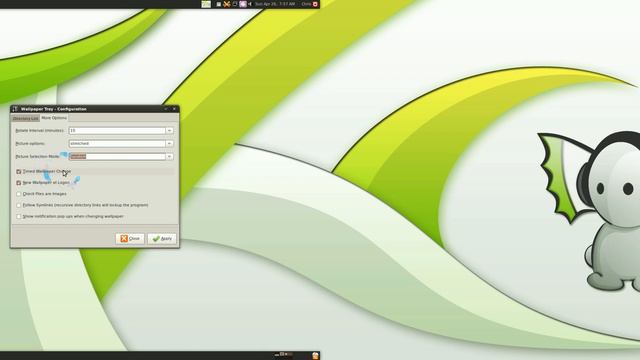Disable the Timed Wallpaper Change checkbox
The width and height of the screenshot is (640, 360).
19,171
